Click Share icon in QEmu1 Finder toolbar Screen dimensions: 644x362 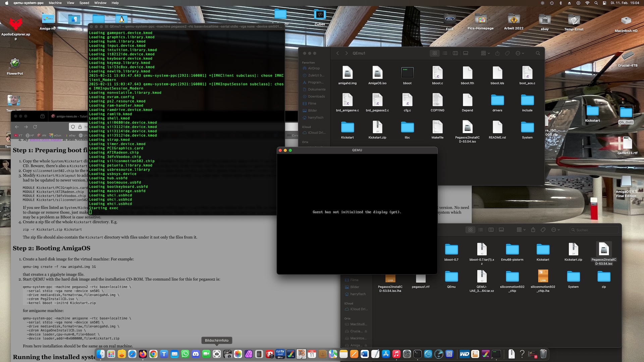497,53
